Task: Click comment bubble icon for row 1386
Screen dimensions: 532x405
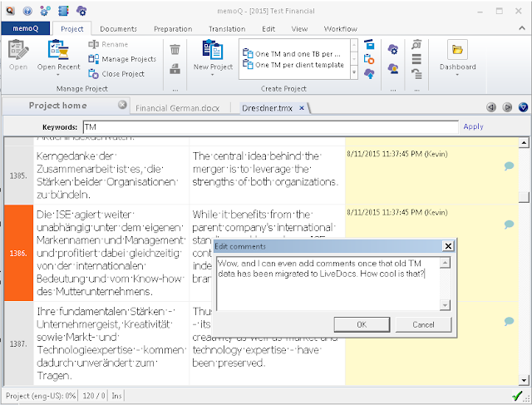Action: [x=509, y=224]
